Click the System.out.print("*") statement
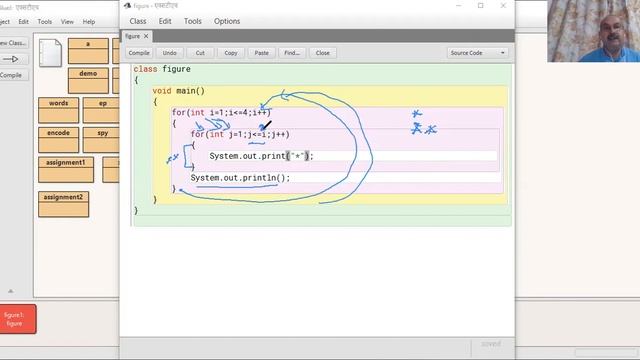Viewport: 640px width, 360px height. pyautogui.click(x=261, y=156)
